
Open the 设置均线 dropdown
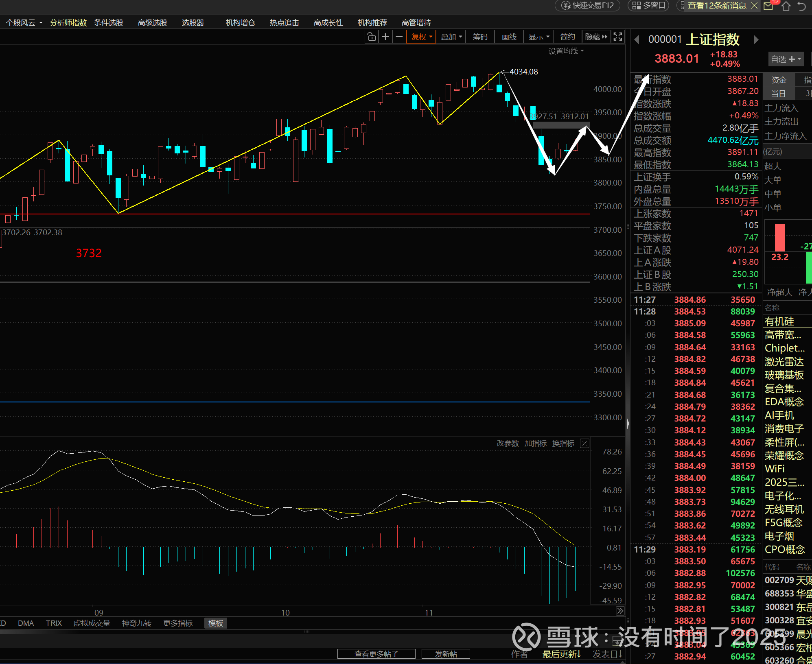[566, 51]
